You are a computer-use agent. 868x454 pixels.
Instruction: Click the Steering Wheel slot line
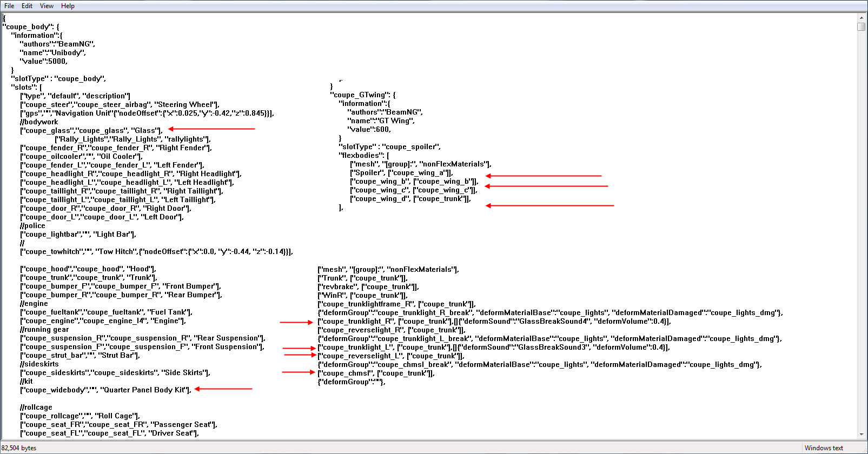point(120,104)
